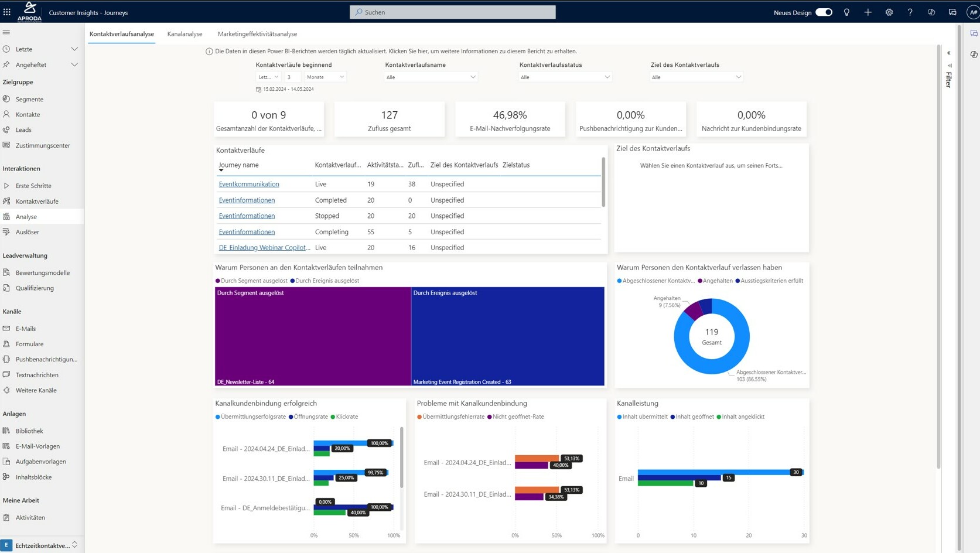Toggle the Klickrate legend item

point(346,417)
